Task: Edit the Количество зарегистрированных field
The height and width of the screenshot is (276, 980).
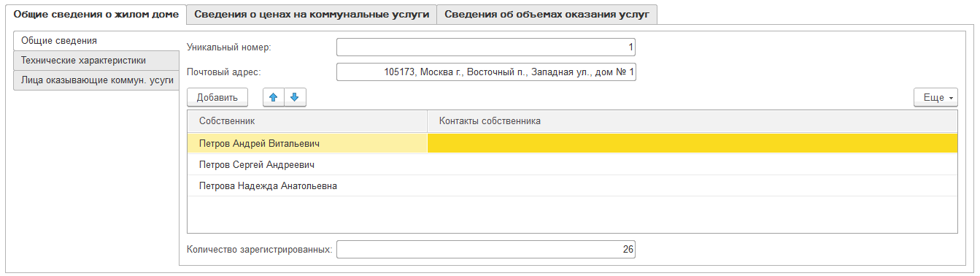Action: (486, 250)
